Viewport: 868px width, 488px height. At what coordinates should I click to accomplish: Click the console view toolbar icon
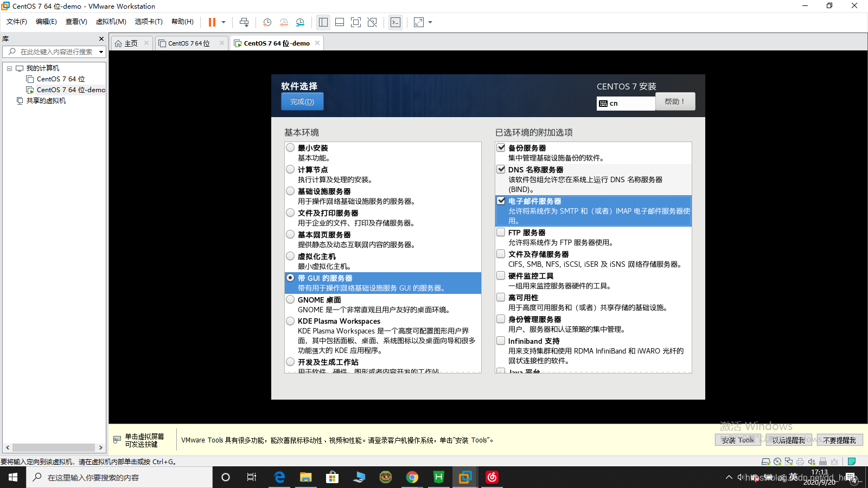click(395, 22)
